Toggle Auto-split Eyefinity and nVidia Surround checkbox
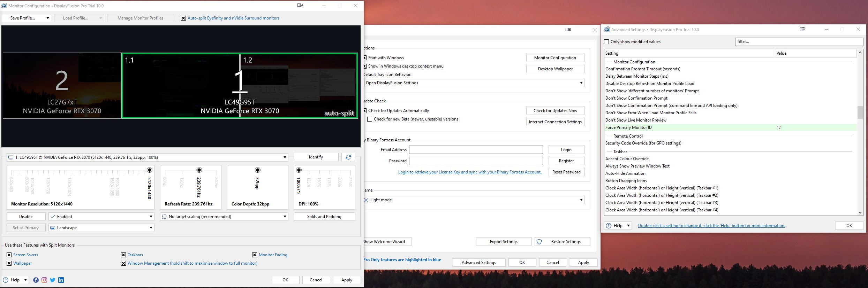868x288 pixels. pyautogui.click(x=183, y=18)
